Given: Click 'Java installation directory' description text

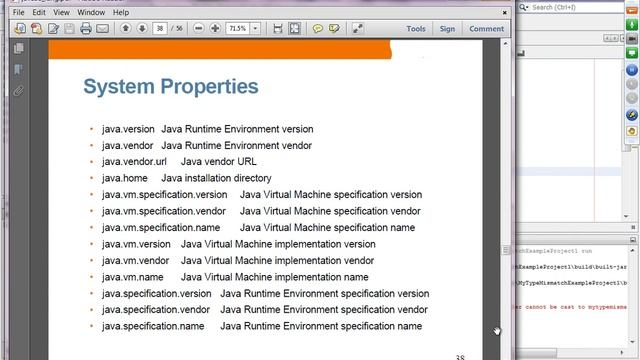Looking at the screenshot, I should [216, 178].
